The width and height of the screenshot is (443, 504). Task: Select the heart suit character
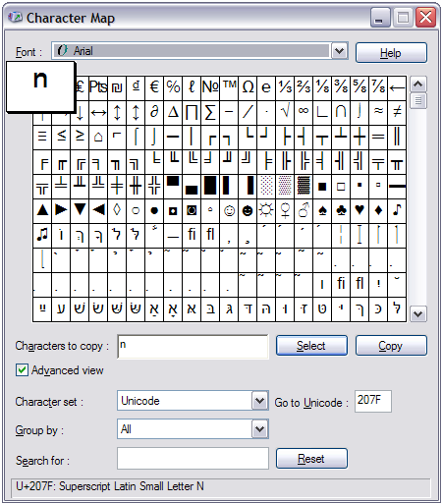click(360, 210)
